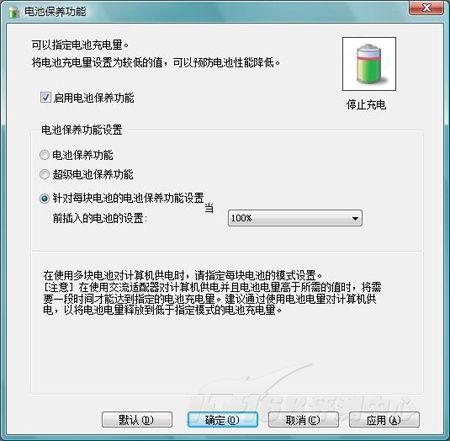Close the 电池保养功能 dialog with the X
Viewport: 450px width, 441px height.
tap(426, 8)
